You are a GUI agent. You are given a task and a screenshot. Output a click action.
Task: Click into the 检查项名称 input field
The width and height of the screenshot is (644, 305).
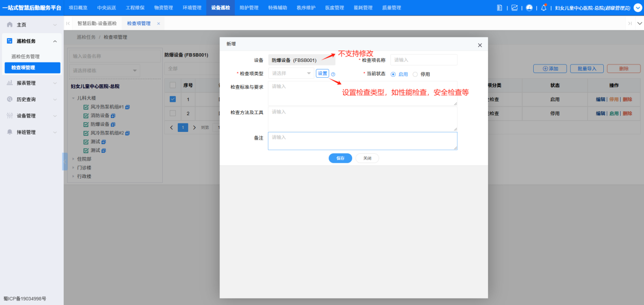pos(424,60)
